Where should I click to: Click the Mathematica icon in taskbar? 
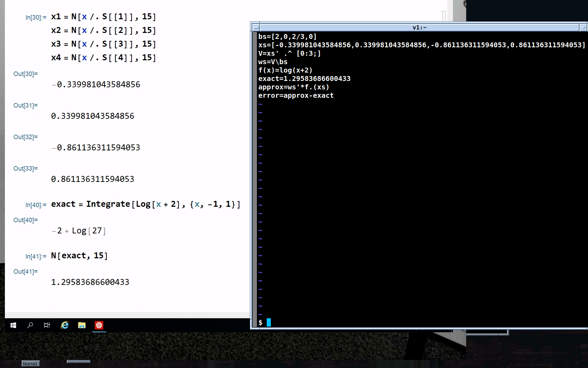(99, 325)
